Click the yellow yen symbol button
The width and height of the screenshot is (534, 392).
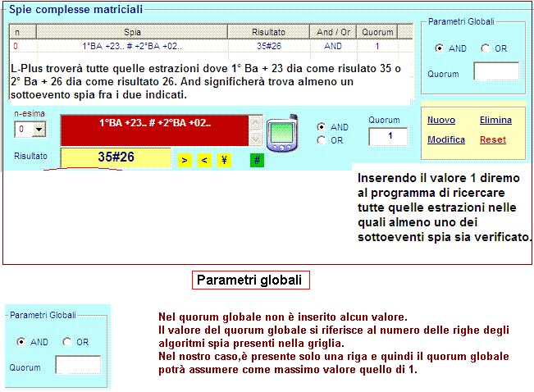[x=224, y=161]
